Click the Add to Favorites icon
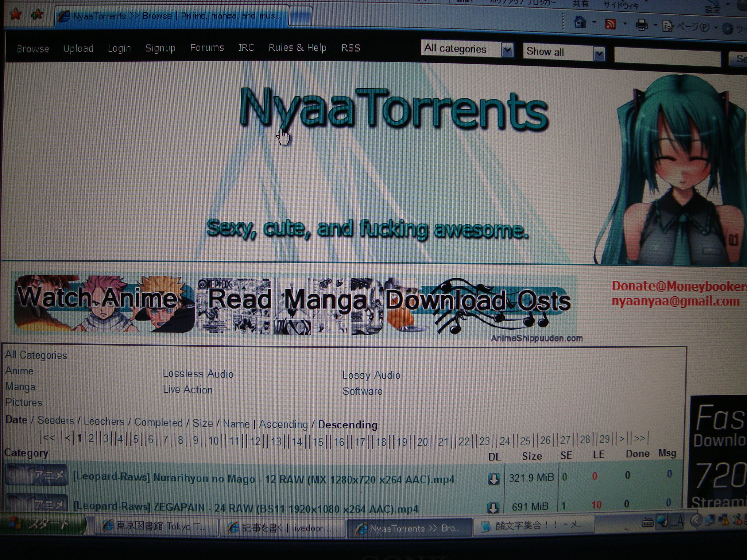This screenshot has height=560, width=747. (37, 15)
